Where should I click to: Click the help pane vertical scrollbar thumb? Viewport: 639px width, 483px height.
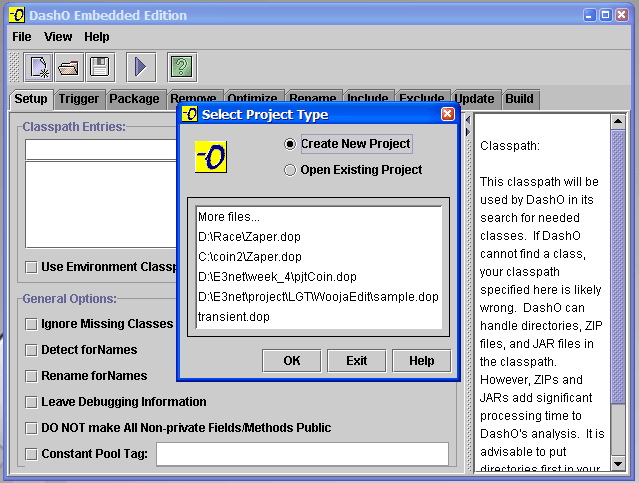pyautogui.click(x=618, y=267)
